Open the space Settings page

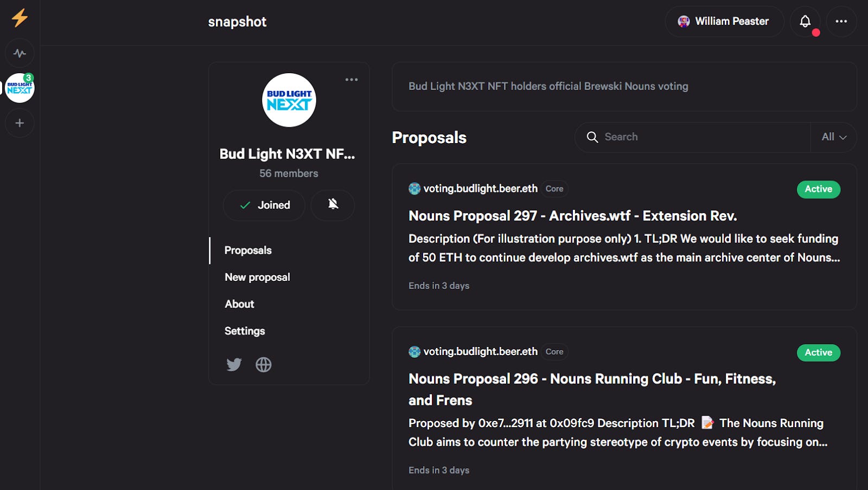click(x=245, y=331)
